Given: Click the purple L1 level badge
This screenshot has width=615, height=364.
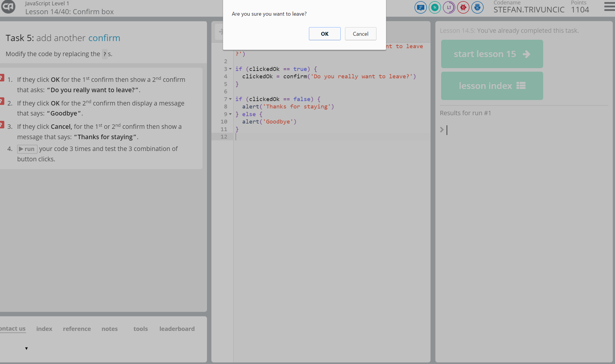Looking at the screenshot, I should [x=449, y=7].
